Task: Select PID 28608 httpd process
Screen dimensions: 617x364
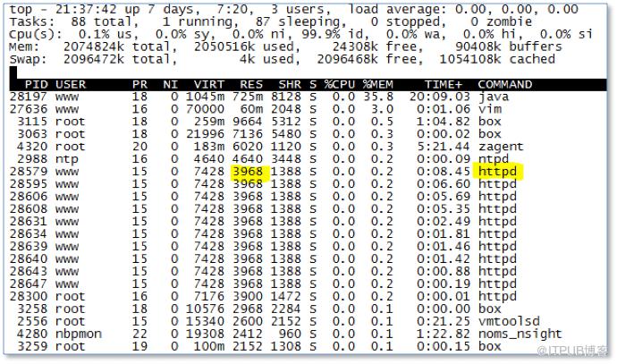Action: pyautogui.click(x=308, y=209)
